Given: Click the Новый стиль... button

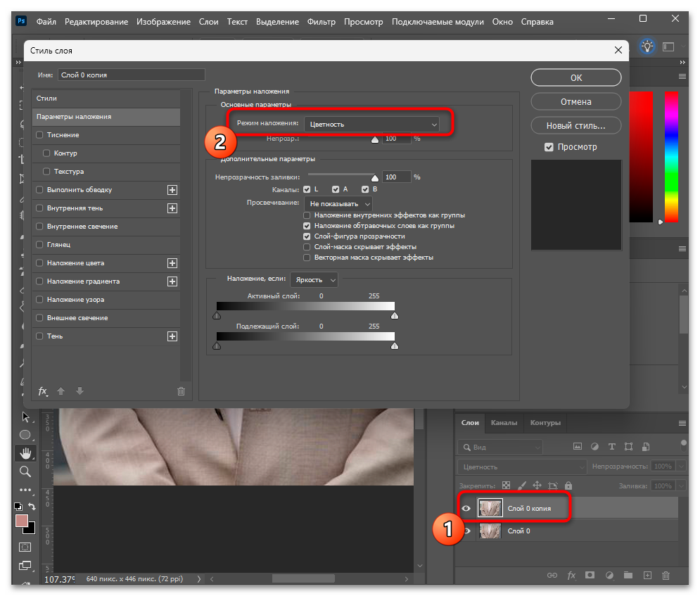Looking at the screenshot, I should pos(576,126).
